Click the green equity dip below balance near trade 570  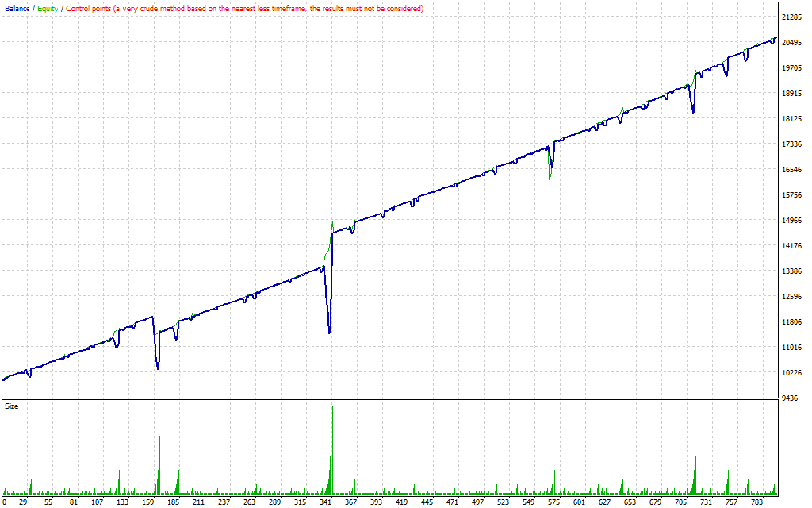(x=550, y=179)
